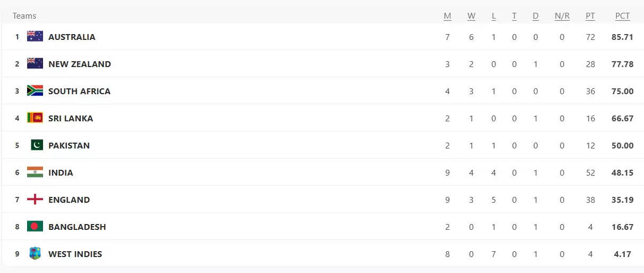Image resolution: width=644 pixels, height=273 pixels.
Task: Select the M matches column header
Action: coord(447,16)
